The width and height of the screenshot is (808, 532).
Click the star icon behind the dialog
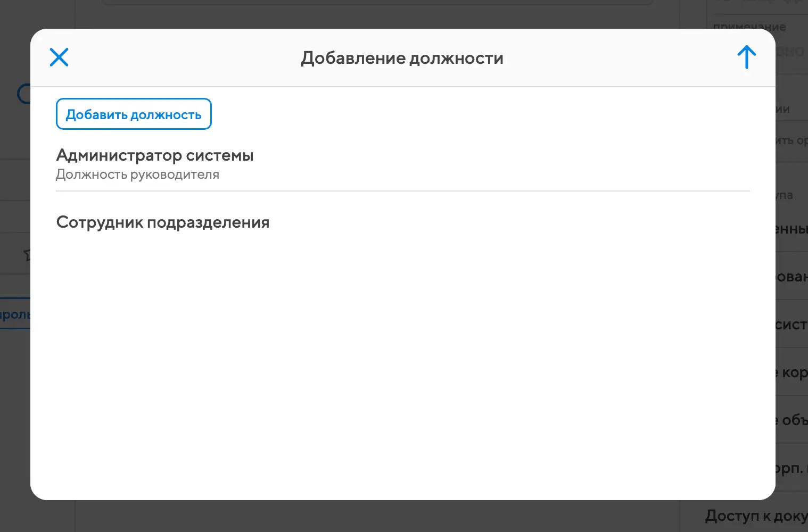(x=27, y=255)
